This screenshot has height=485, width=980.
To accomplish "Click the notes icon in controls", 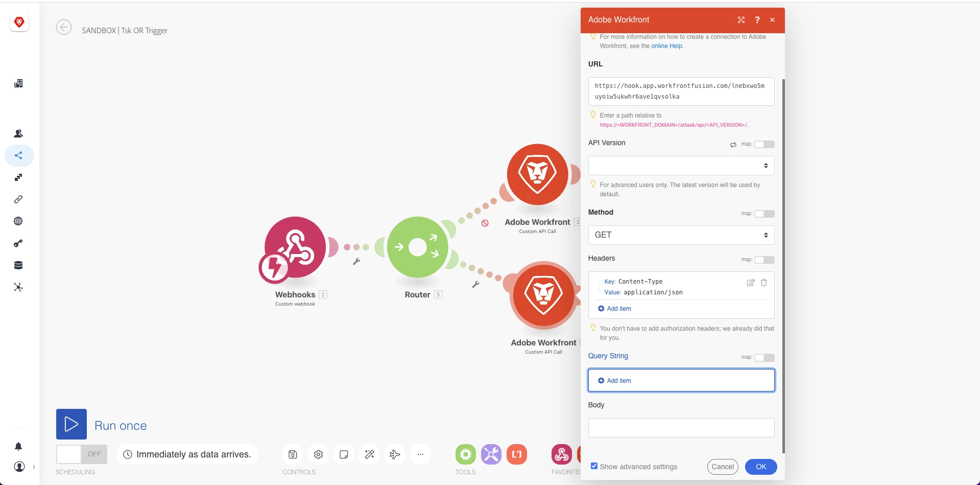I will [x=344, y=454].
